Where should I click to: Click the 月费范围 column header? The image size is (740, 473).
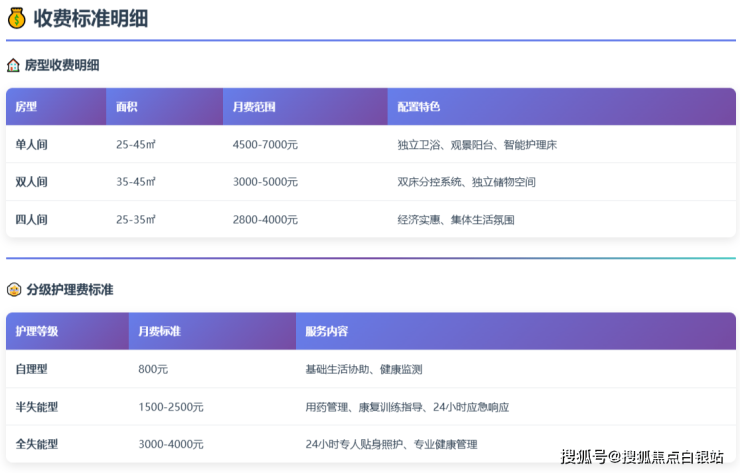(253, 107)
